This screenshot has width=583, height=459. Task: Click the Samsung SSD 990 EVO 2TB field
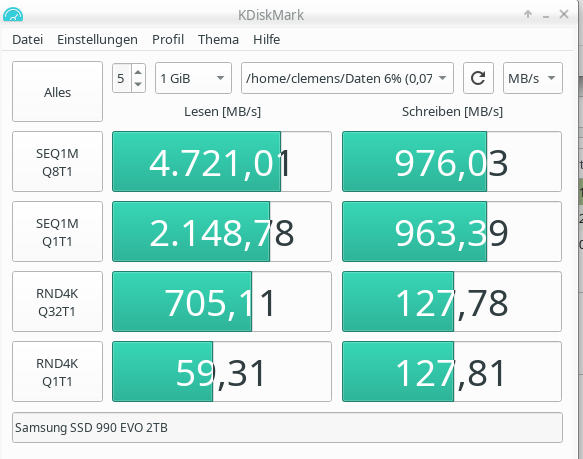click(x=287, y=427)
